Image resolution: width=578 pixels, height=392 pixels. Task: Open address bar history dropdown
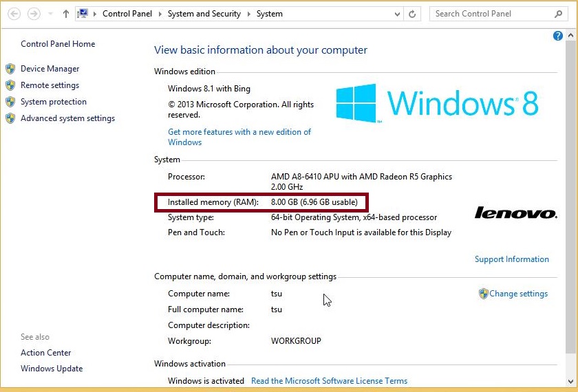(x=397, y=14)
